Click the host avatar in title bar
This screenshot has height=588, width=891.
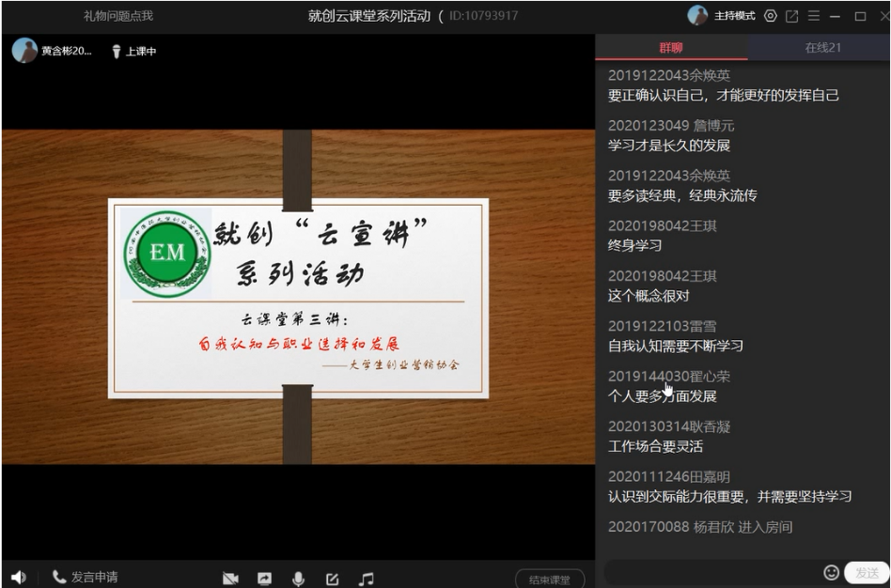(697, 15)
